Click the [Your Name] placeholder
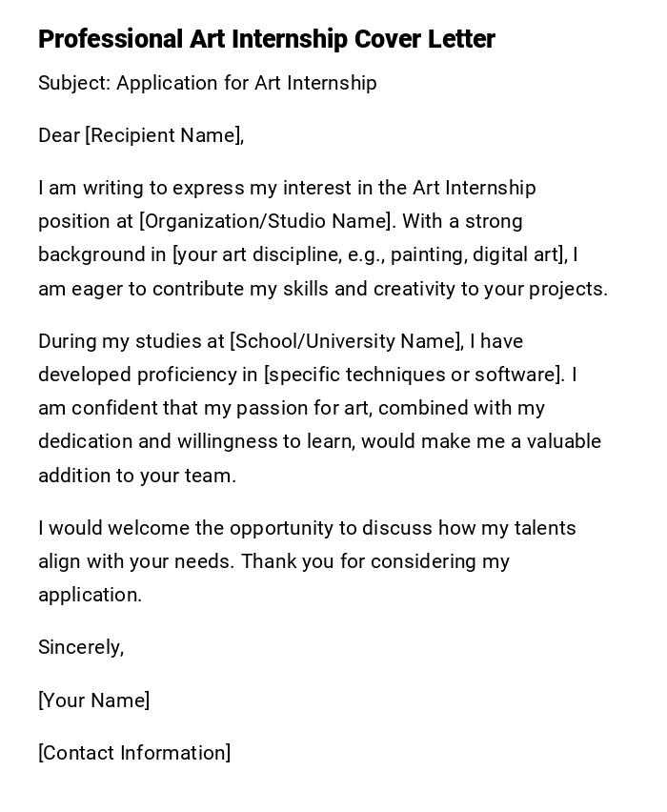The width and height of the screenshot is (667, 812). coord(94,701)
